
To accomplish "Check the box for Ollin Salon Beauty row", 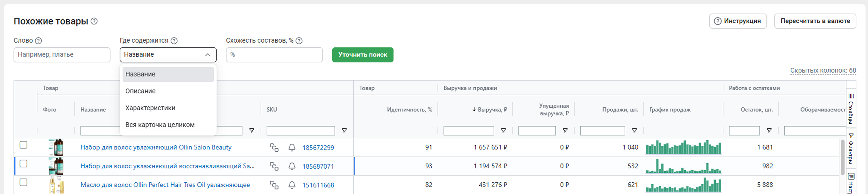I will pyautogui.click(x=23, y=145).
